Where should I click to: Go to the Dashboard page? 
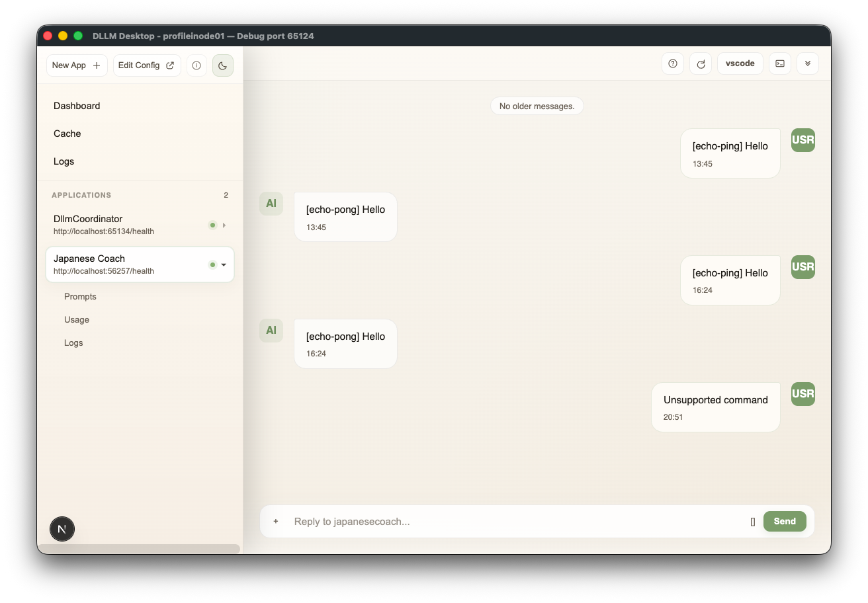tap(77, 106)
